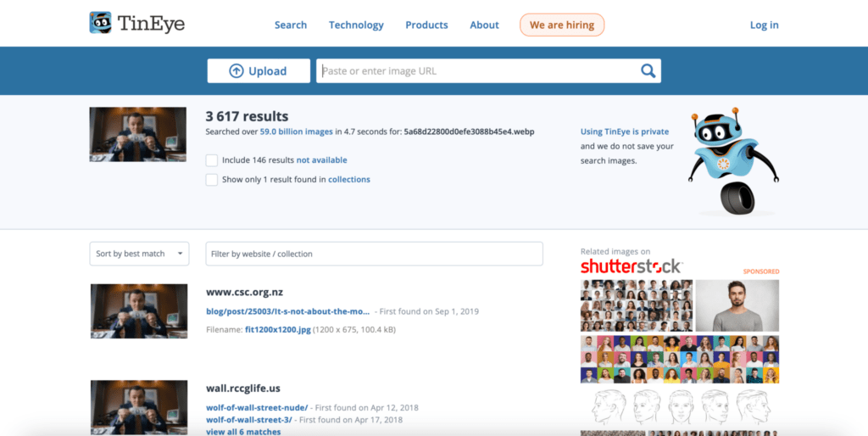Open the About menu item
The image size is (868, 436).
[x=484, y=25]
